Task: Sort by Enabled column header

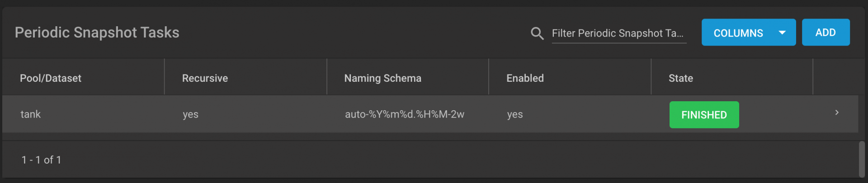Action: [525, 78]
